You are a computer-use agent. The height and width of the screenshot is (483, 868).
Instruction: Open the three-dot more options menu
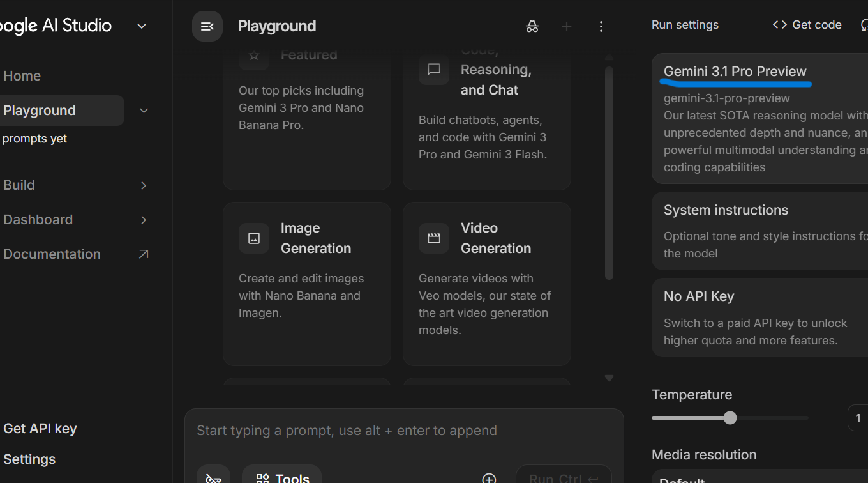(x=601, y=26)
